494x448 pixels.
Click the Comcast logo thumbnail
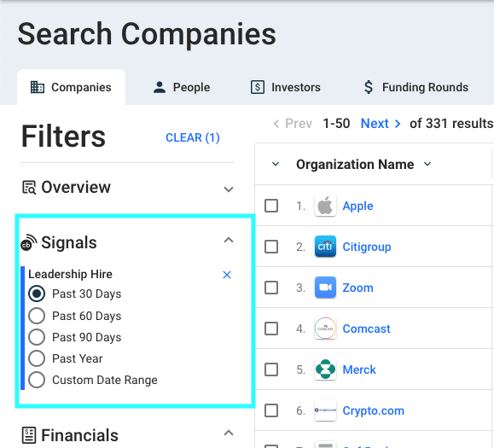[x=325, y=329]
